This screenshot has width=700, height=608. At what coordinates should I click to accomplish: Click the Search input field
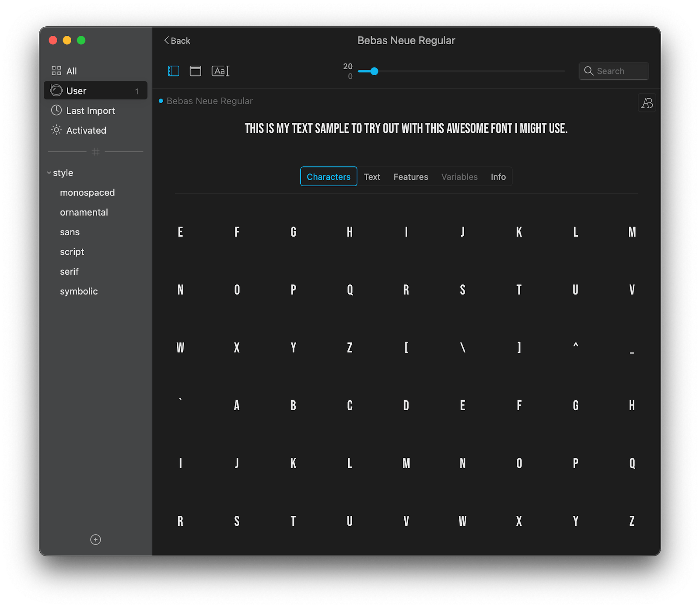pyautogui.click(x=614, y=71)
